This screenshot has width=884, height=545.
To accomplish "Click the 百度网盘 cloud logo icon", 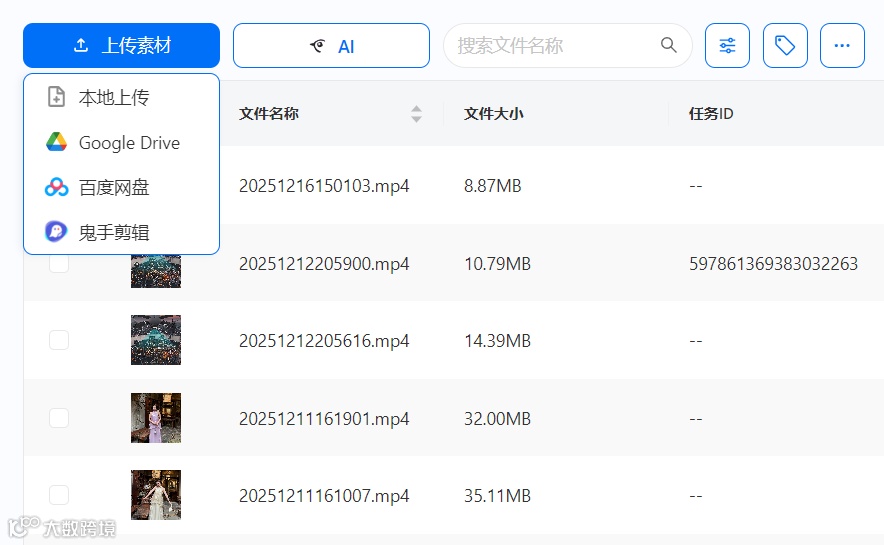I will (x=56, y=187).
